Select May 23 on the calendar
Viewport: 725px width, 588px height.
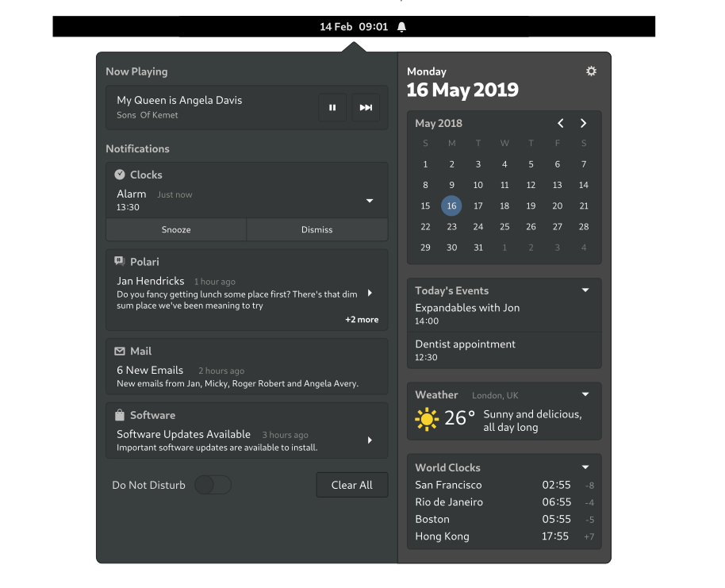451,226
